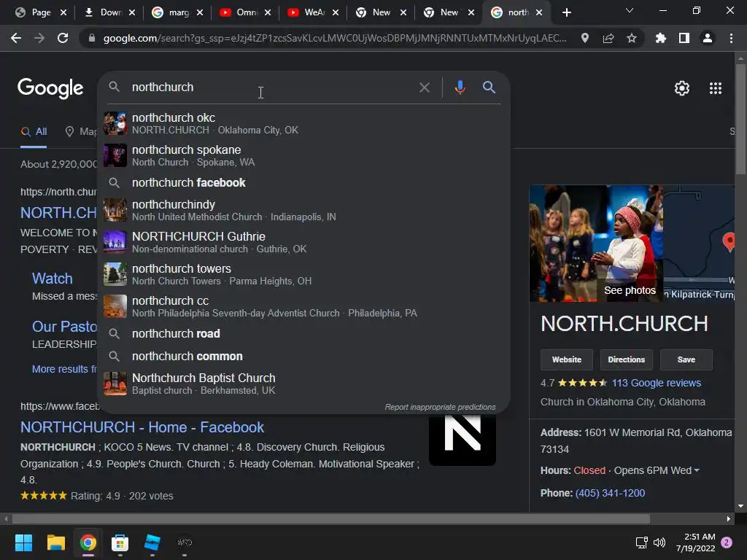747x560 pixels.
Task: Choose suggestion northchurch road
Action: pyautogui.click(x=303, y=334)
